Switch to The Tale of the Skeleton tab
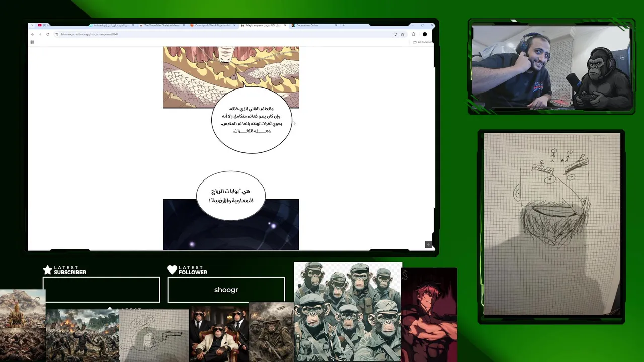Viewport: 644px width, 362px height. [162, 25]
